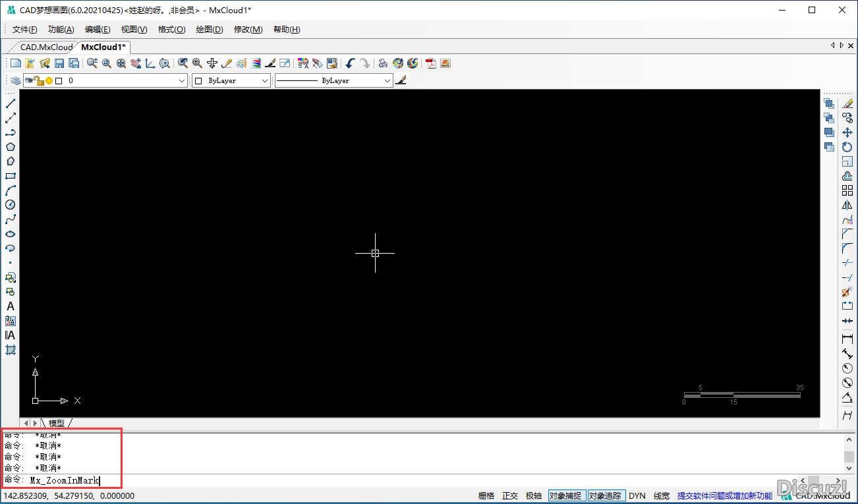
Task: Switch to the MxCloud1* tab
Action: pos(103,47)
